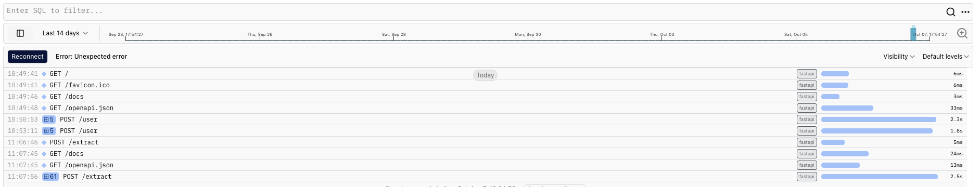Click the diamond icon of GET /favicon.ico
980x187 pixels.
[44, 85]
